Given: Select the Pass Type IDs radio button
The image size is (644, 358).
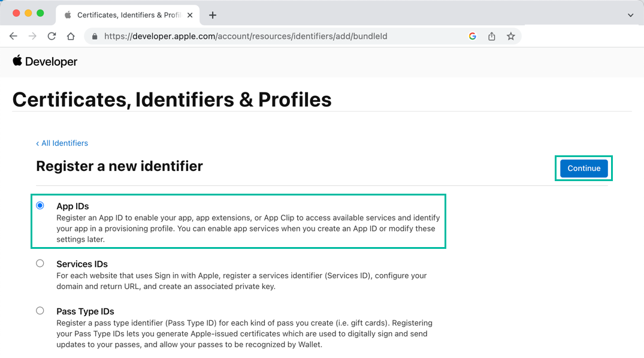Looking at the screenshot, I should pos(40,311).
